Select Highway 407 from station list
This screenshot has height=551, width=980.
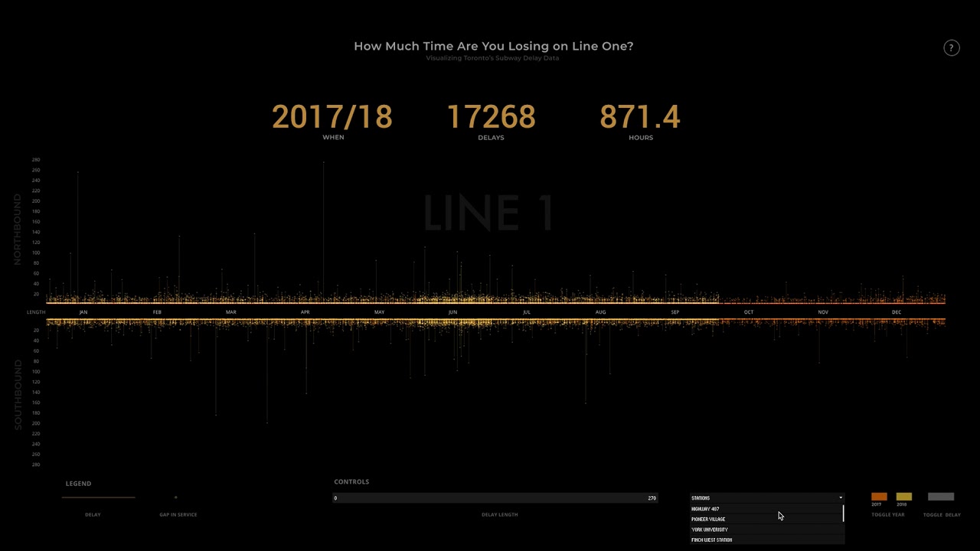766,509
